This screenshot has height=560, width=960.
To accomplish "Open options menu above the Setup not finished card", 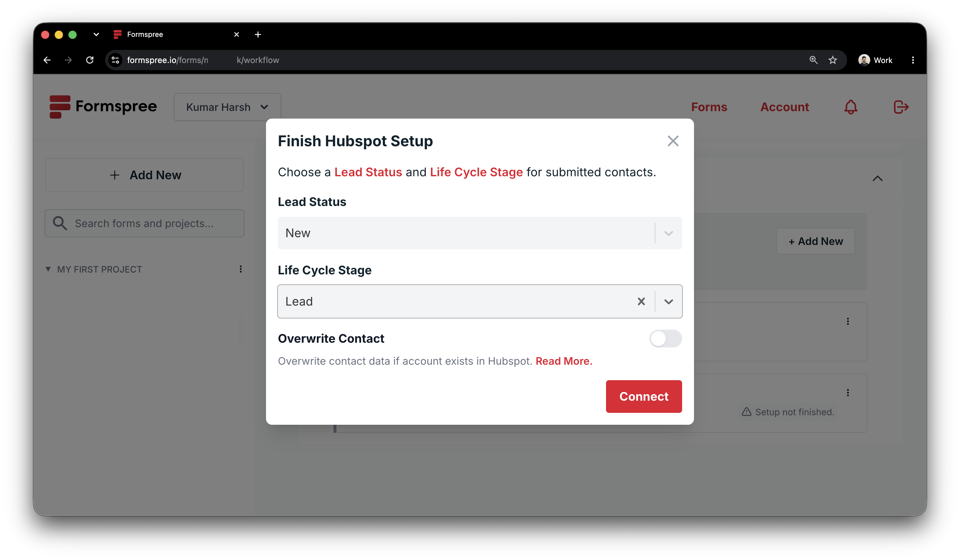I will [x=848, y=321].
